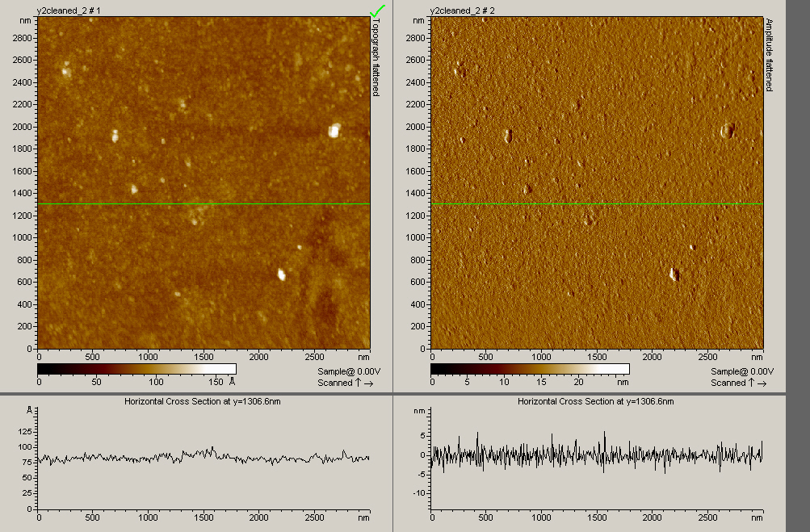Image resolution: width=810 pixels, height=532 pixels.
Task: Click the amplitude color scale bar
Action: pyautogui.click(x=530, y=369)
